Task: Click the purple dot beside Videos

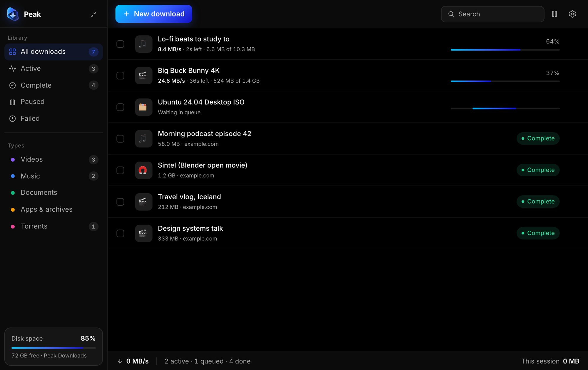Action: click(x=13, y=160)
